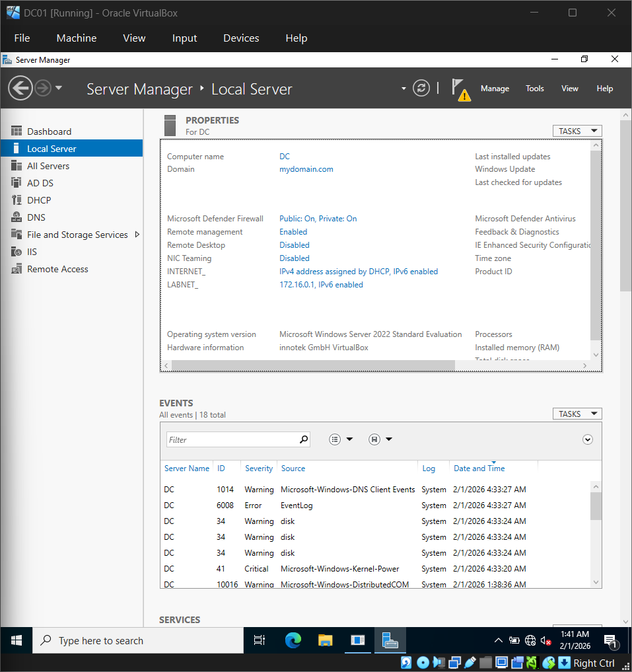632x672 pixels.
Task: Click the IIS sidebar icon
Action: point(17,252)
